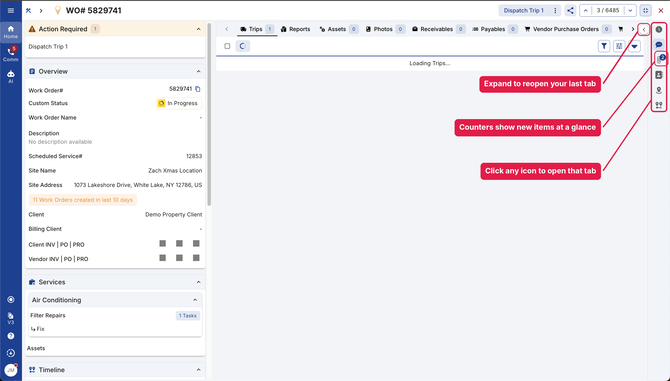Image resolution: width=670 pixels, height=381 pixels.
Task: Switch to the Vendor Purchase Orders tab
Action: (567, 29)
